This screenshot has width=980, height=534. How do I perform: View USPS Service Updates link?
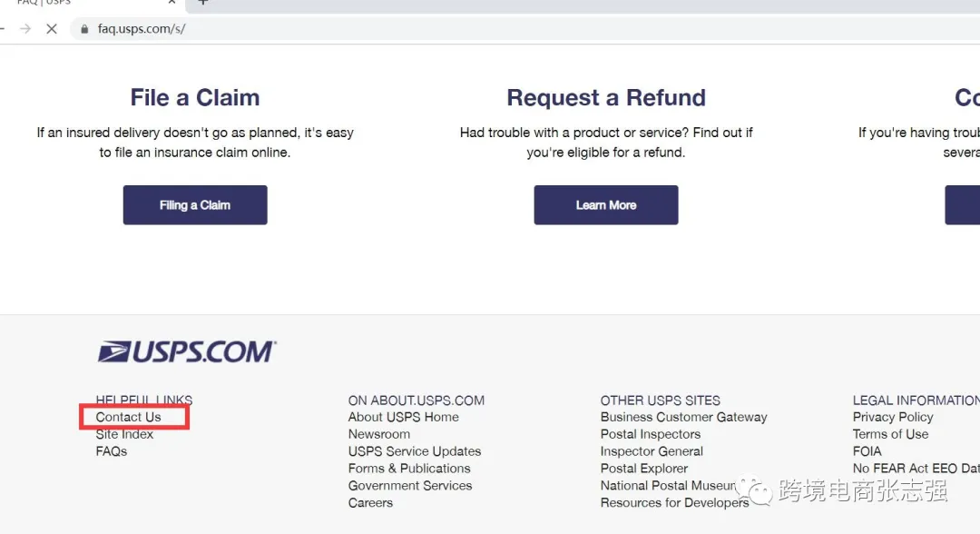pyautogui.click(x=415, y=451)
